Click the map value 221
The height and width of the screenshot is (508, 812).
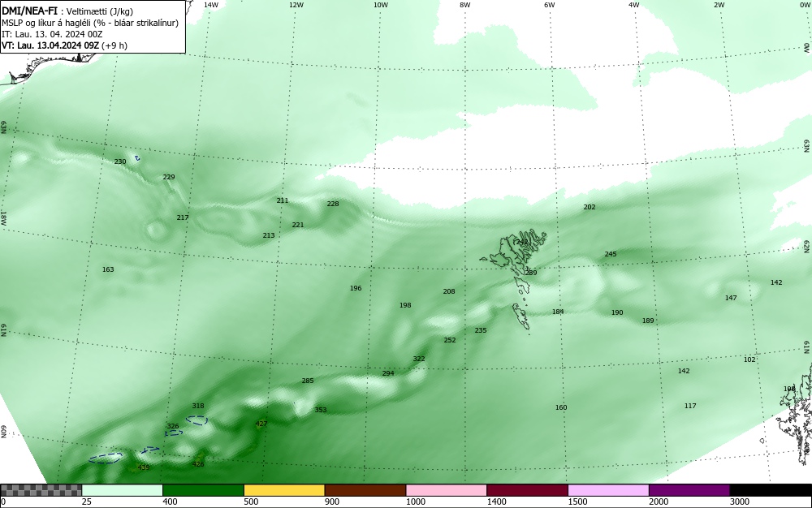click(298, 225)
